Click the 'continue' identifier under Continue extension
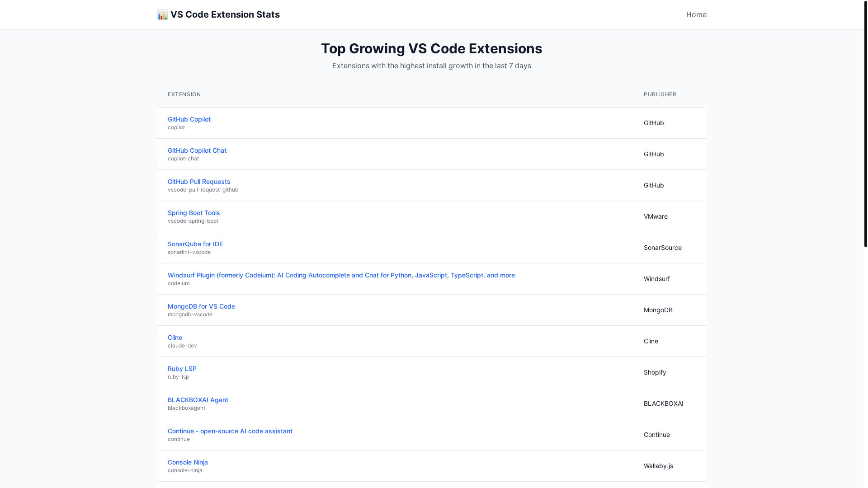This screenshot has width=868, height=488. coord(179,439)
